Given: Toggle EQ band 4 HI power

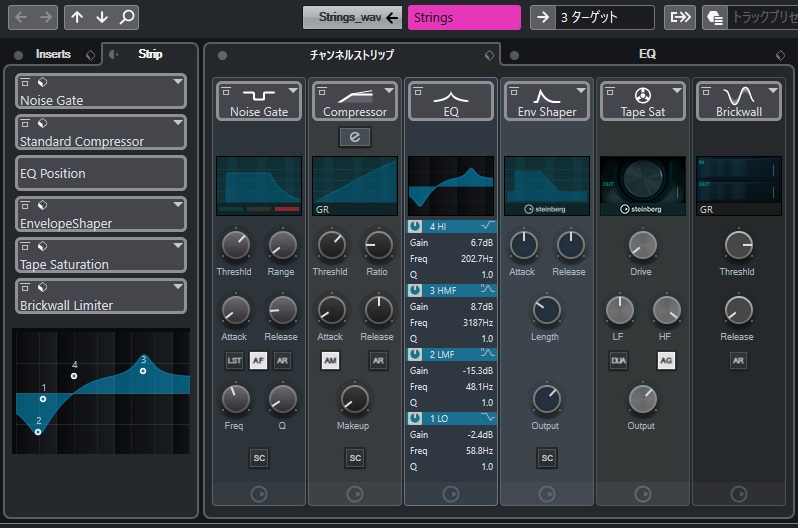Looking at the screenshot, I should point(415,226).
